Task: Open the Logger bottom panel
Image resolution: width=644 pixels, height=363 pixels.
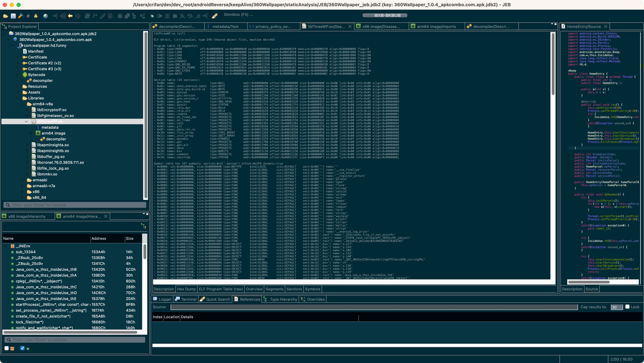Action: coord(162,299)
